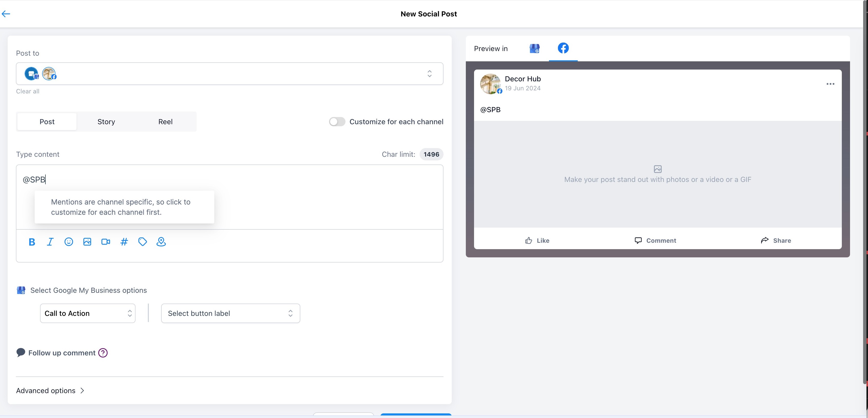
Task: Click the Clear all link
Action: 28,91
